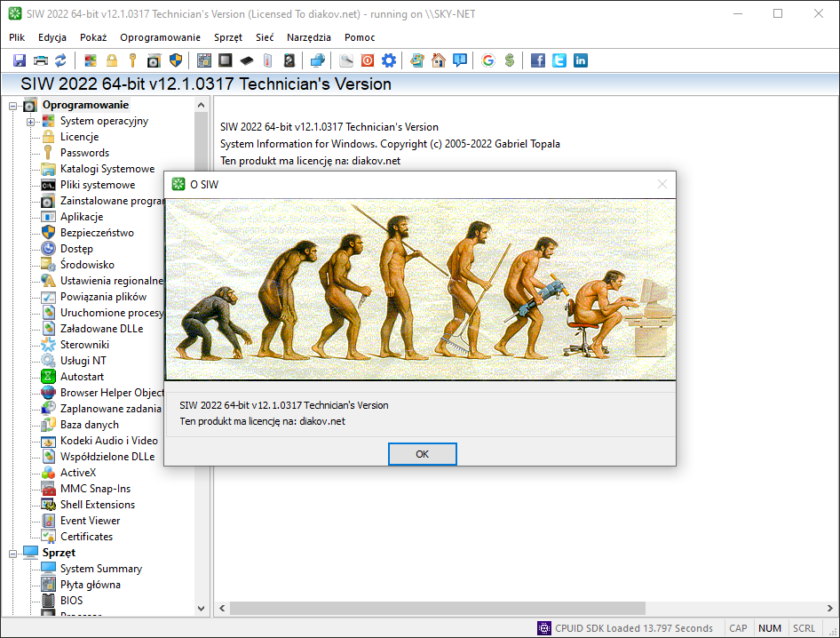Open the Narzędzia menu
840x638 pixels.
point(309,37)
